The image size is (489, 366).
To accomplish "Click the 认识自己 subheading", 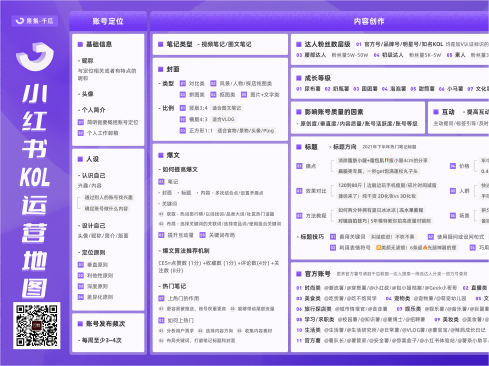I will (92, 175).
